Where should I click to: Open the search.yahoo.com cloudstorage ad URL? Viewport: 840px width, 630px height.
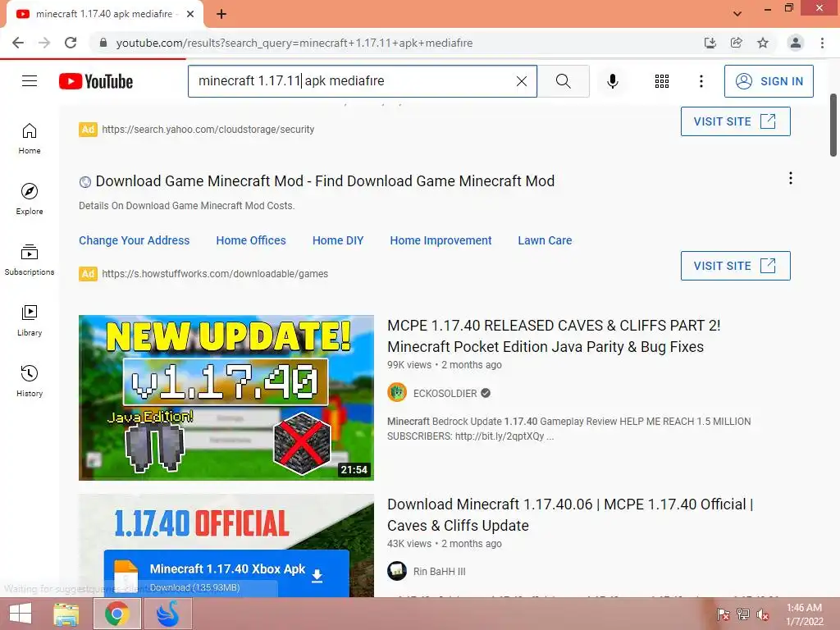click(x=208, y=129)
